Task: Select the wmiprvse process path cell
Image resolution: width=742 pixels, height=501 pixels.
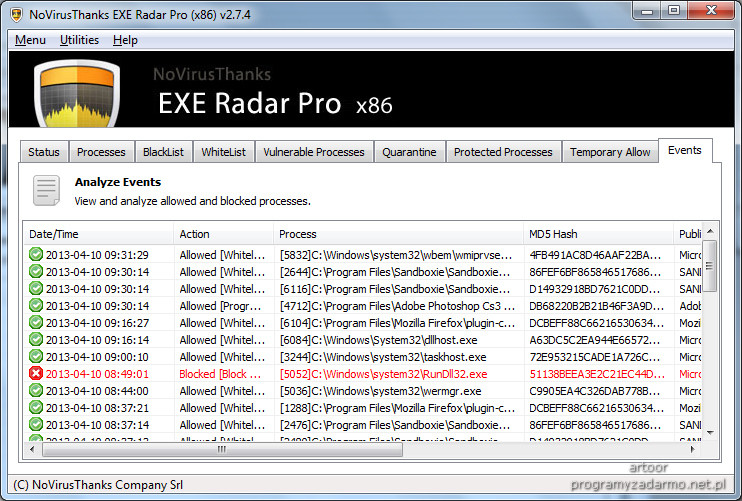Action: pyautogui.click(x=396, y=255)
